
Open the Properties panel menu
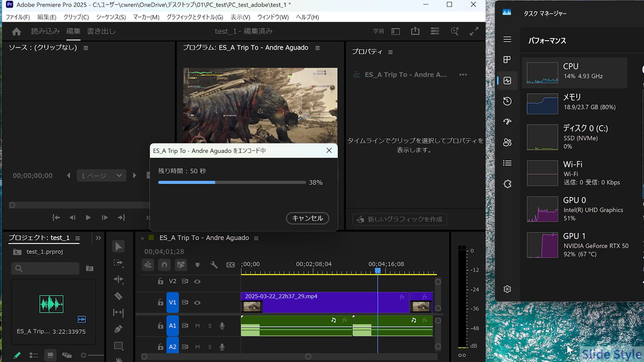390,52
